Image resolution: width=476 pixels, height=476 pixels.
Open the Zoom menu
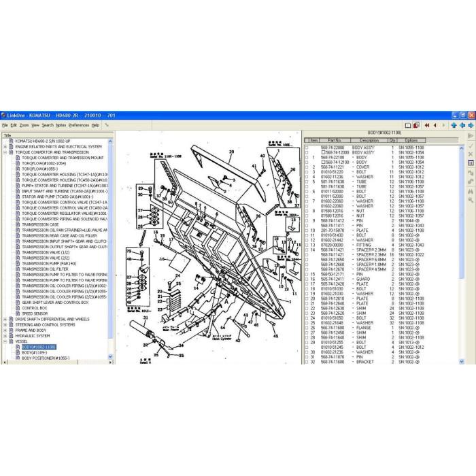click(24, 125)
